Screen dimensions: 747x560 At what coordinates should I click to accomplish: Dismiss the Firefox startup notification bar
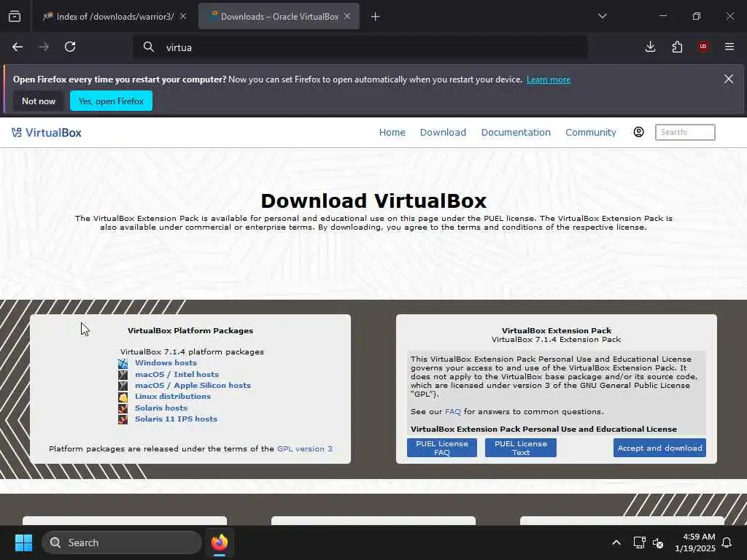coord(729,79)
